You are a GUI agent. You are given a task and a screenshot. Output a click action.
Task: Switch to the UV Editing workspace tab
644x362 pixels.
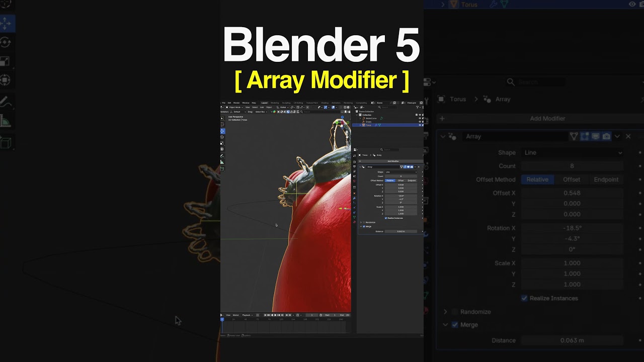pyautogui.click(x=298, y=103)
